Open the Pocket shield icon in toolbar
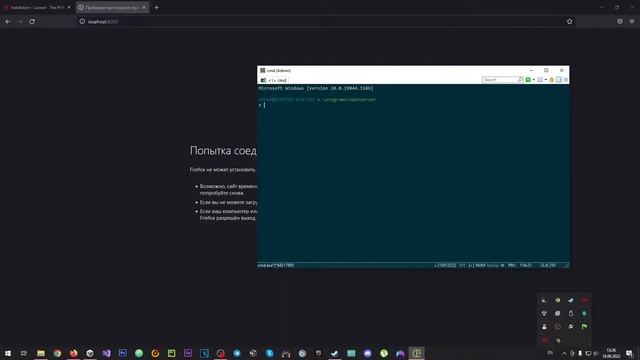The image size is (640, 360). pyautogui.click(x=620, y=21)
